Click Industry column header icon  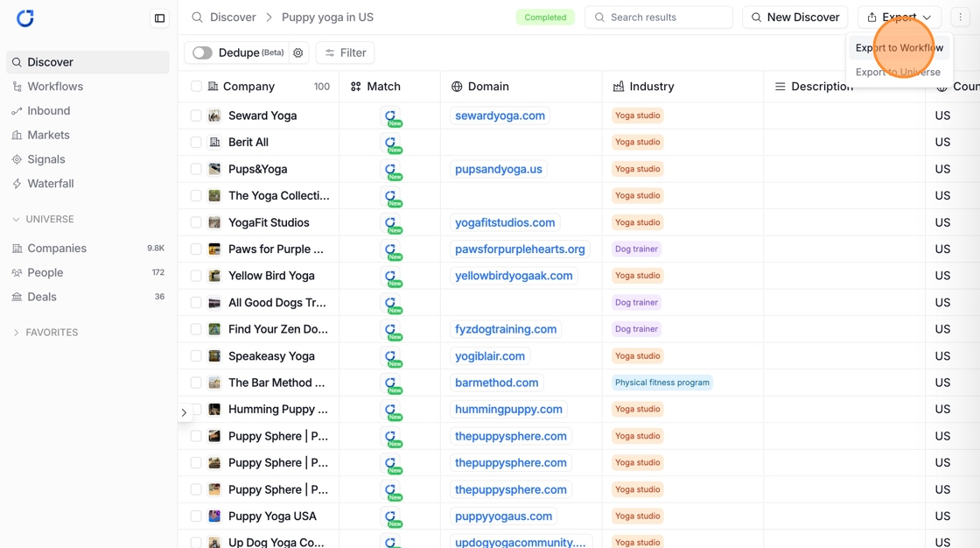point(618,87)
